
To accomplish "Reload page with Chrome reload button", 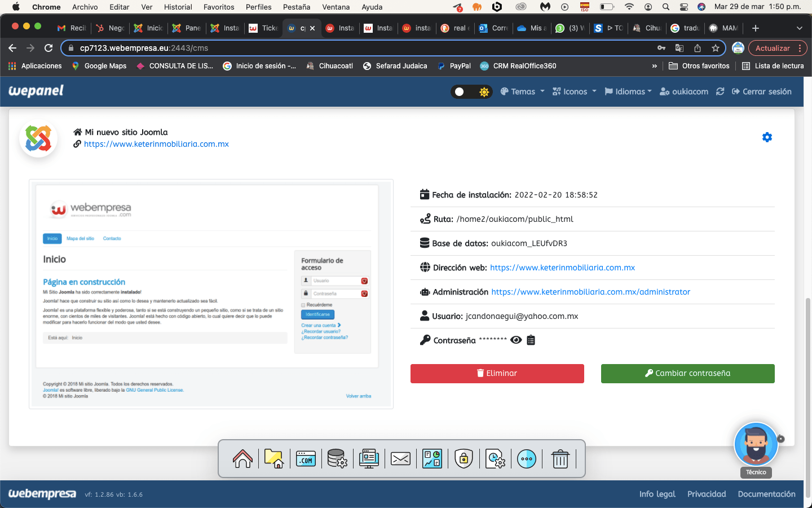I will (48, 48).
